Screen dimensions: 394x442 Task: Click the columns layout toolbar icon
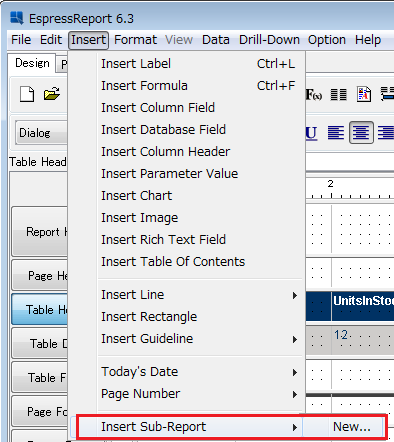pos(339,94)
